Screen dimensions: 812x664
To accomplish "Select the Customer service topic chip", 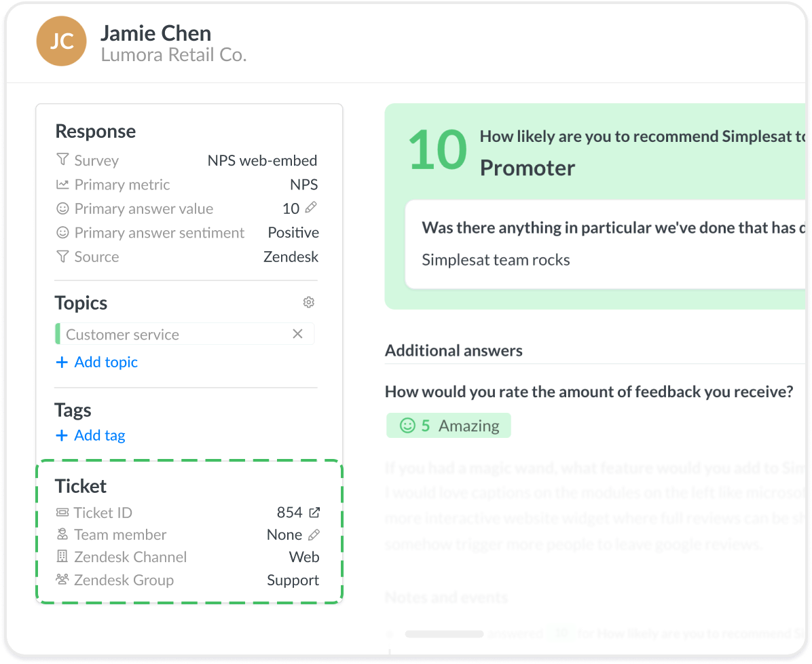I will point(122,334).
